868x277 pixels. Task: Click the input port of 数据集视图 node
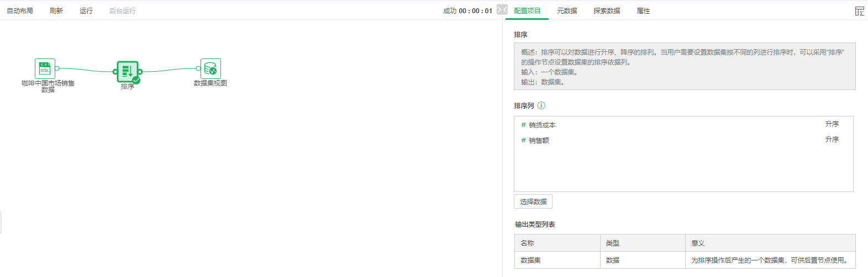click(x=198, y=68)
